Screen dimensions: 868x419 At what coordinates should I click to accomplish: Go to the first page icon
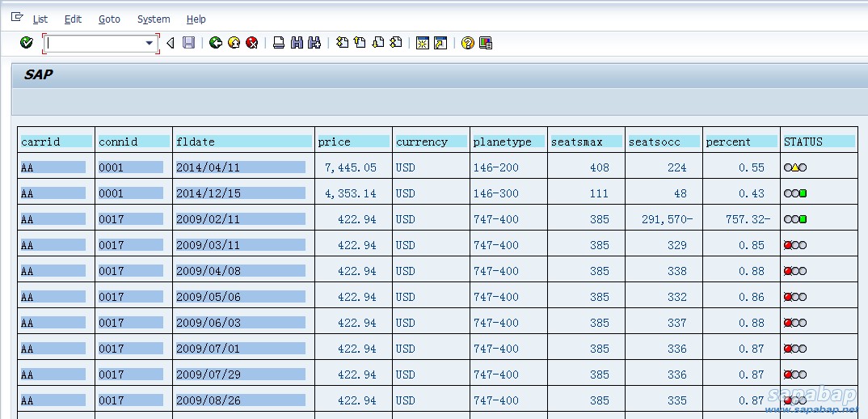tap(342, 43)
